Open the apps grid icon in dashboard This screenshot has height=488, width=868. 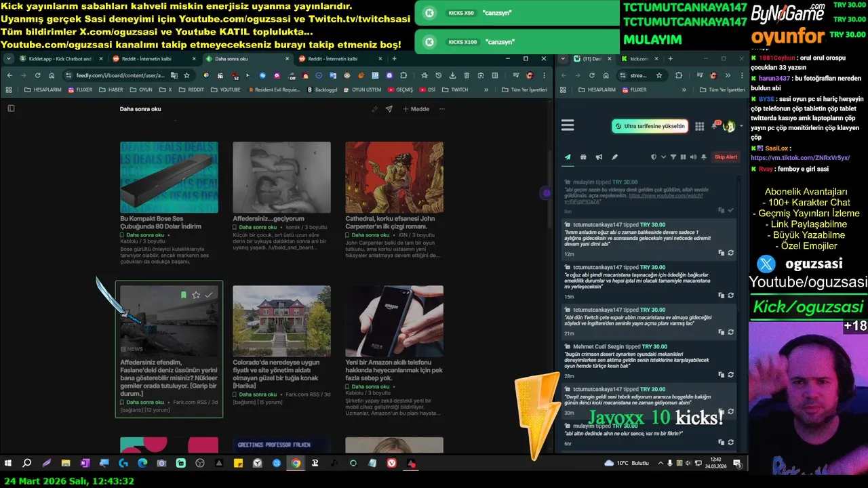[x=700, y=126]
